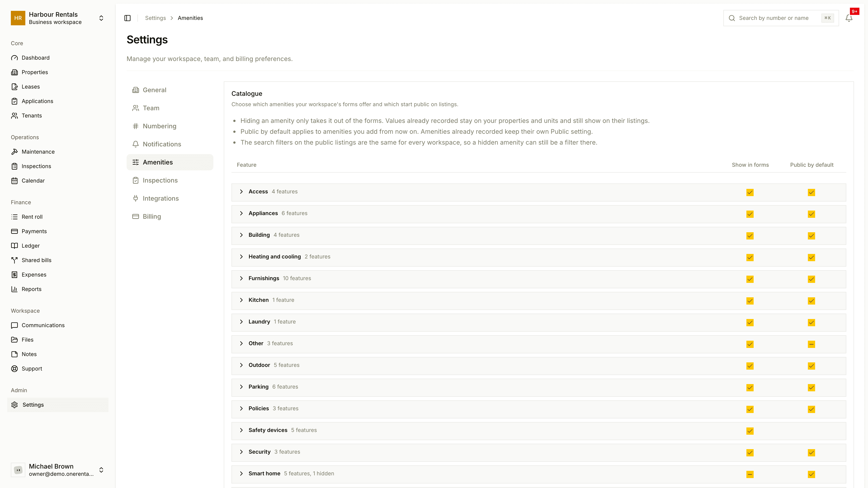Screen dimensions: 868x488
Task: Expand the Furnishings category
Action: tap(241, 278)
